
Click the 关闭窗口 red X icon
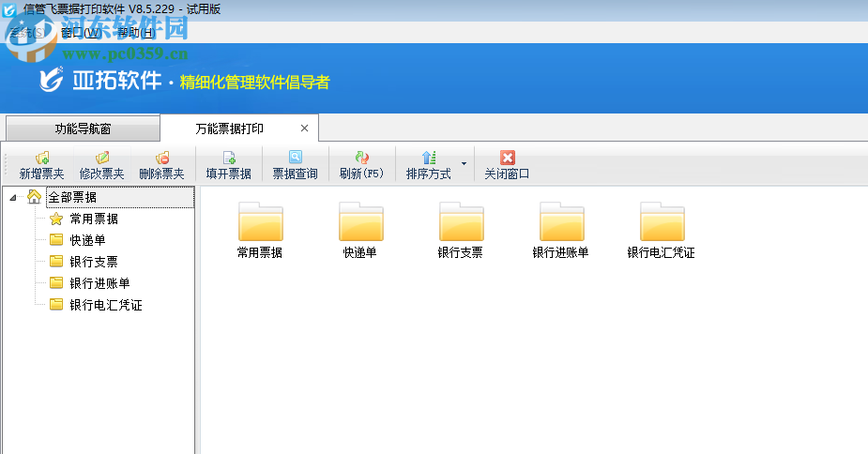pyautogui.click(x=507, y=158)
